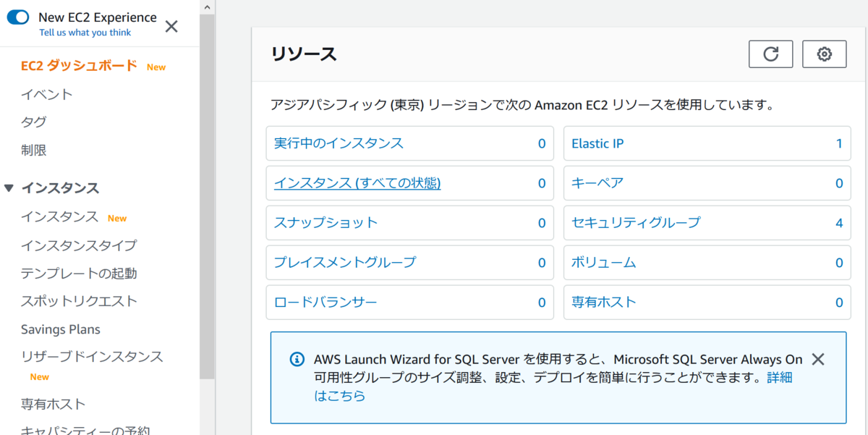Open インスタンスタイプ in sidebar
This screenshot has width=868, height=435.
[x=79, y=245]
